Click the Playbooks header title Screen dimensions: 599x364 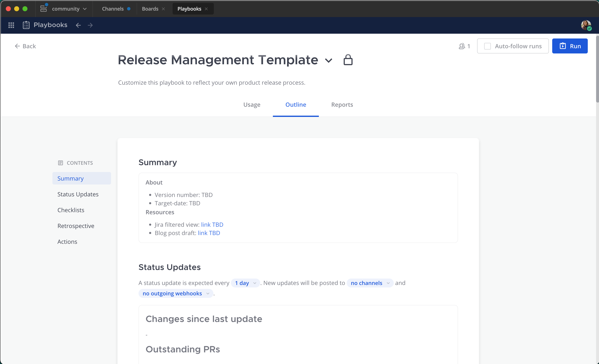pos(50,25)
